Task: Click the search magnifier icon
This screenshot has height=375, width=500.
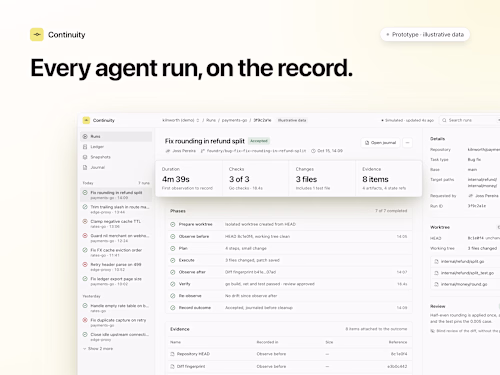Action: coord(444,120)
